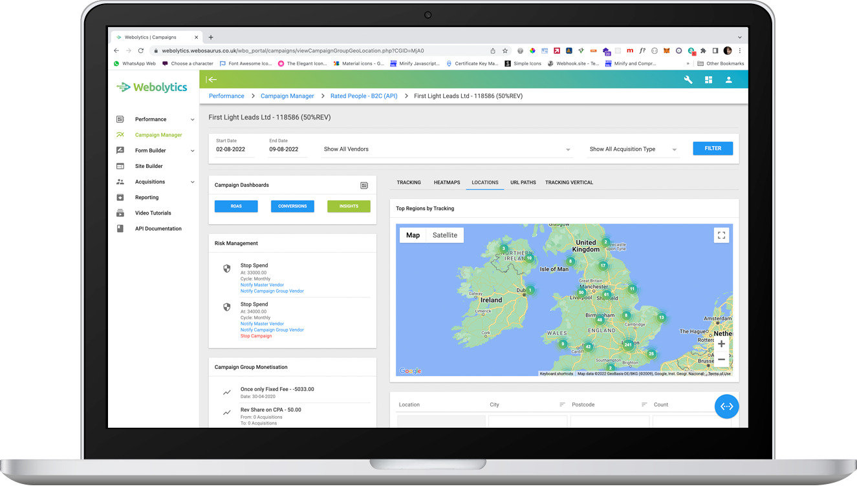Zoom out on the map
Screen dimensions: 857x504
coord(721,359)
